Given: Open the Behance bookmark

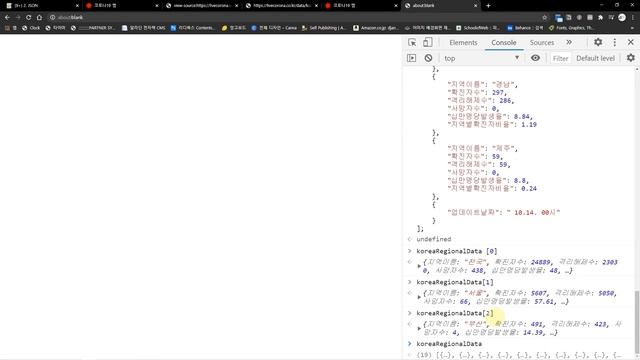Looking at the screenshot, I should pos(525,28).
